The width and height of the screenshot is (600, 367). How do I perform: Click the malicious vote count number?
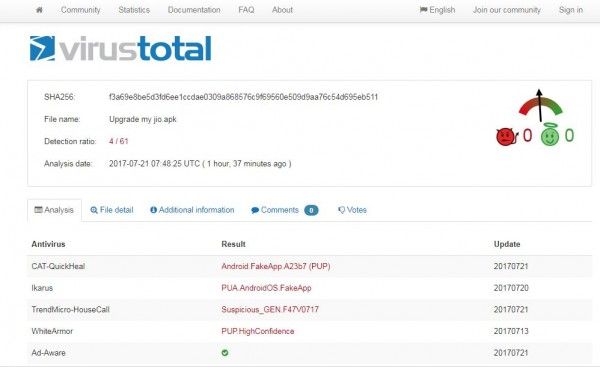click(527, 135)
